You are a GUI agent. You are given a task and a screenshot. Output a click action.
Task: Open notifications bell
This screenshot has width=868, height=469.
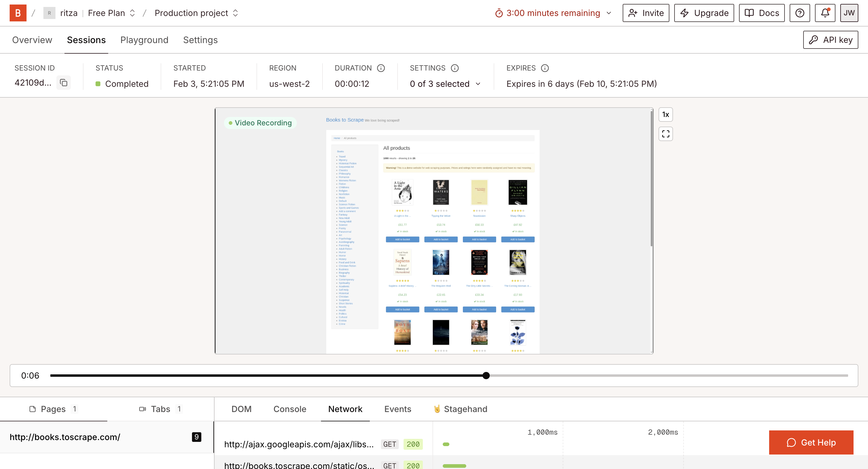825,13
